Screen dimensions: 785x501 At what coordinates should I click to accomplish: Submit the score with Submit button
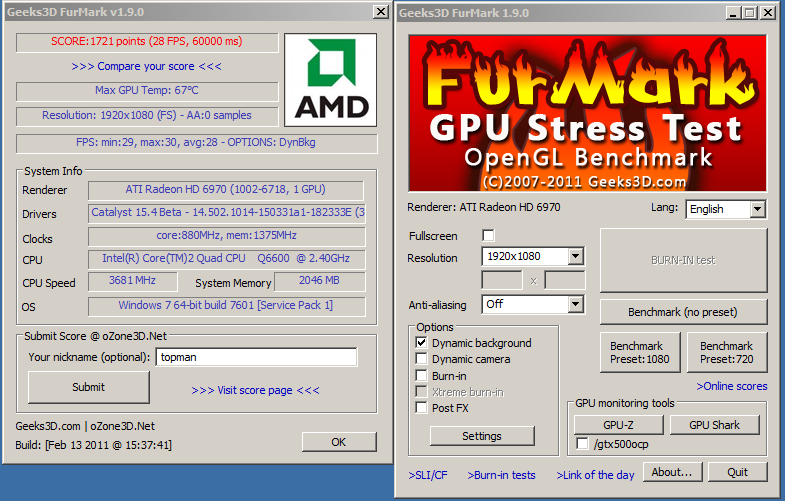pos(89,387)
